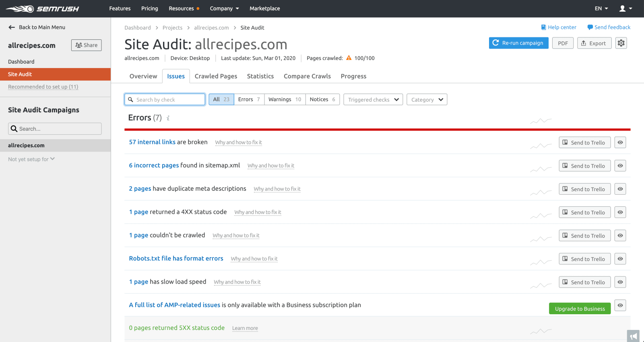Click the Help center book icon
The image size is (644, 342).
pyautogui.click(x=544, y=27)
